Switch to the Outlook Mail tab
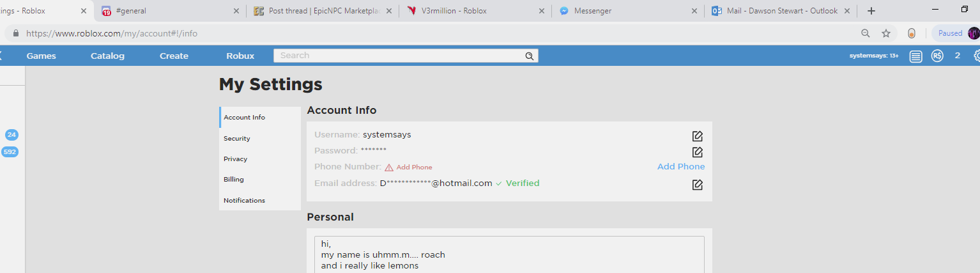This screenshot has height=273, width=980. [x=781, y=11]
